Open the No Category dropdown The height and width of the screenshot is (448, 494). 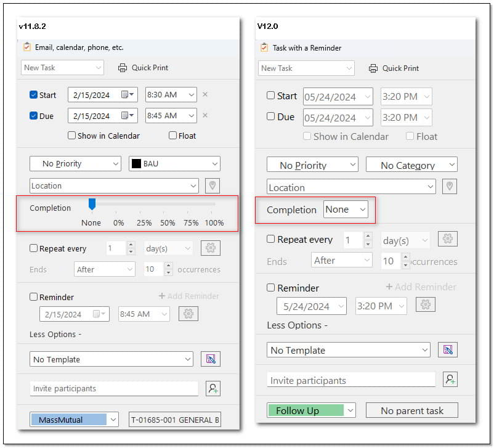pos(411,165)
